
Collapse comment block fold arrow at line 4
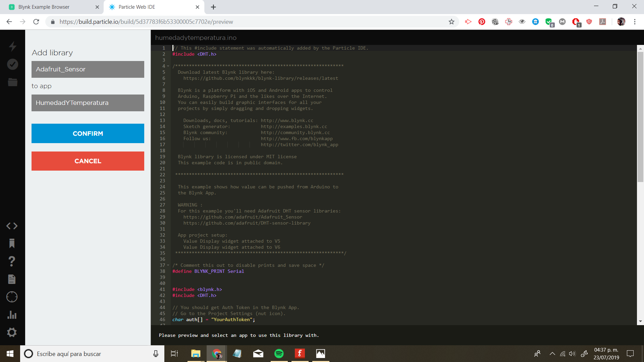[x=168, y=66]
